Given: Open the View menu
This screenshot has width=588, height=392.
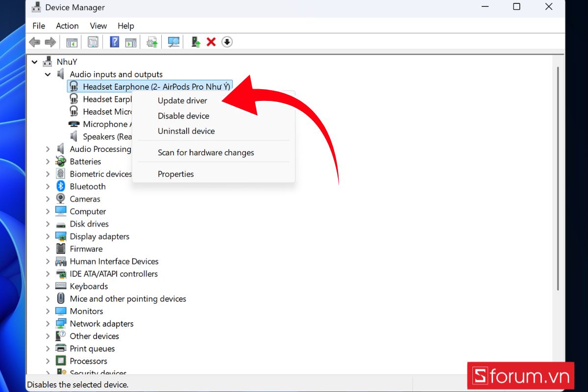Looking at the screenshot, I should click(x=98, y=26).
